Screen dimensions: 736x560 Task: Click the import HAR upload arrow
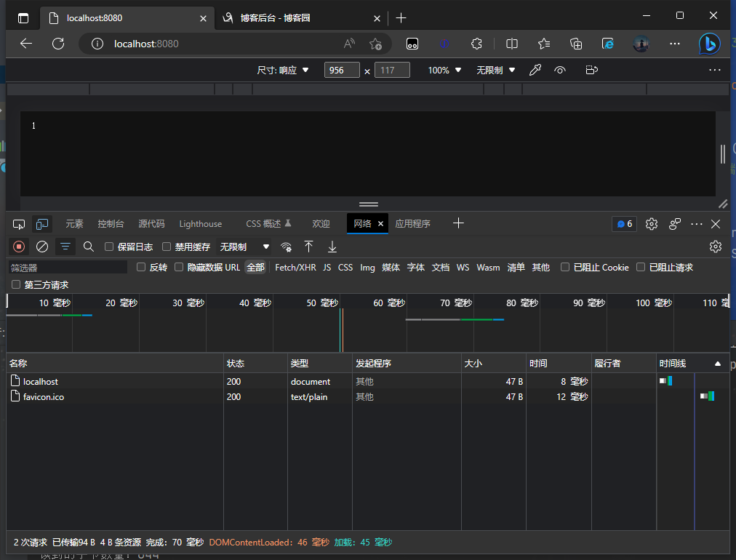tap(309, 247)
